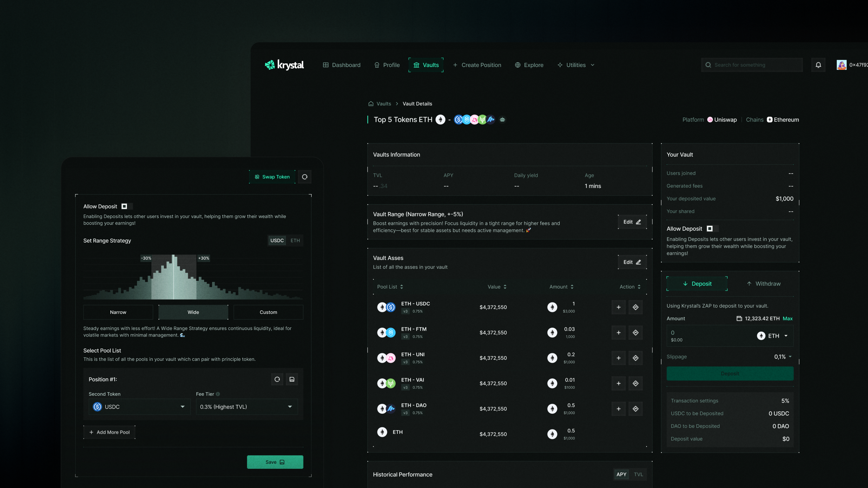Toggle Allow Deposit in the Your Vault panel
Viewport: 868px width, 488px height.
pos(712,229)
